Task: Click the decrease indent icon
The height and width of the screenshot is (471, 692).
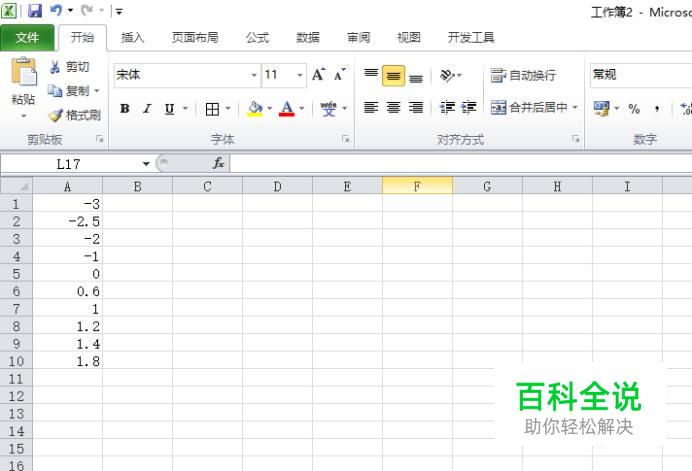Action: point(447,108)
